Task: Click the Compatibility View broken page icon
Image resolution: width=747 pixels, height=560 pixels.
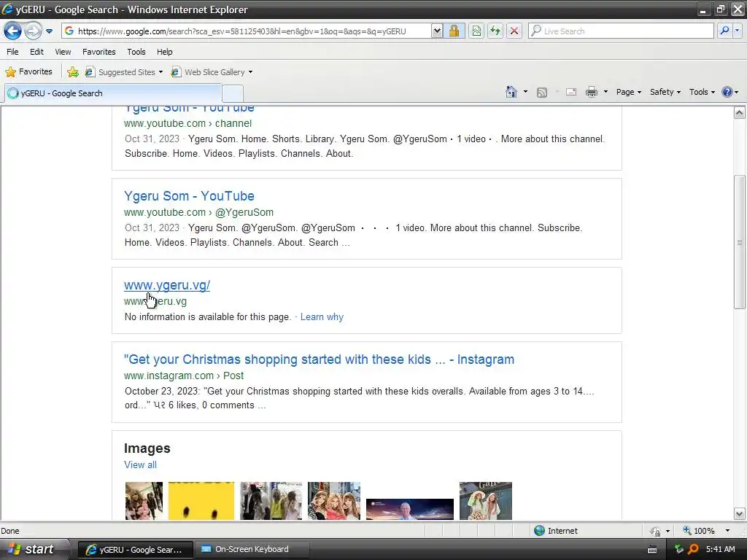Action: 476,31
